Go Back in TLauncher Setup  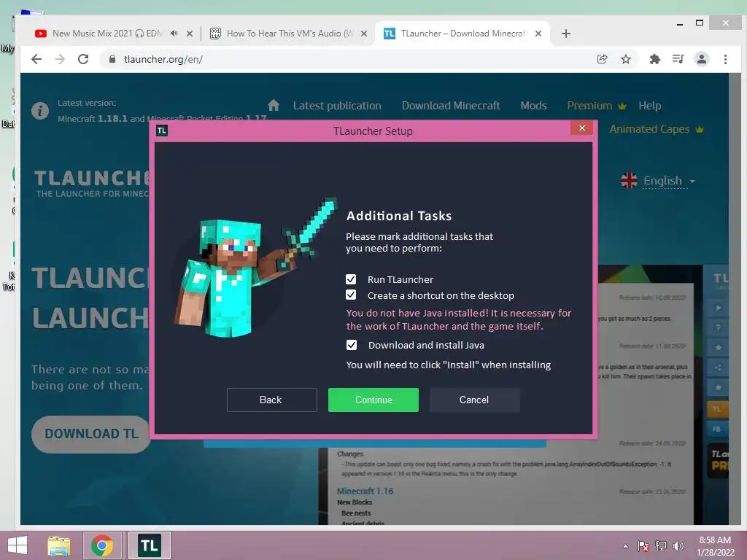pyautogui.click(x=271, y=400)
